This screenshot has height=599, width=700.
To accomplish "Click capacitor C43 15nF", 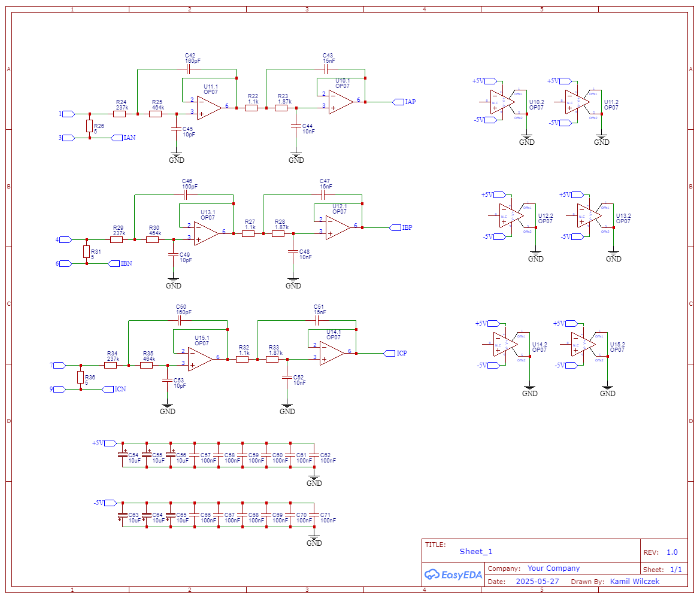I will coord(326,69).
